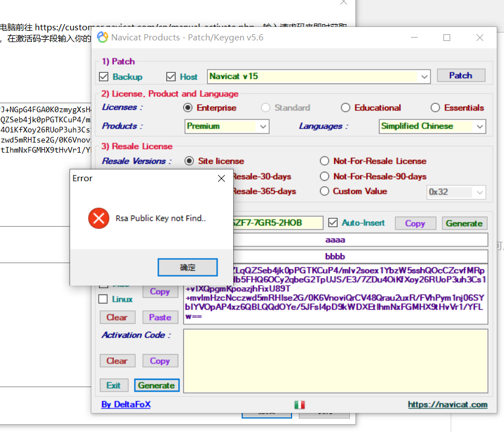
Task: Exit the keygen
Action: (114, 385)
